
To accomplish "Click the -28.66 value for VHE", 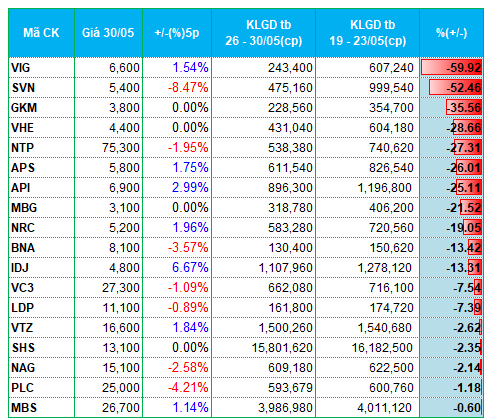I will tap(464, 128).
